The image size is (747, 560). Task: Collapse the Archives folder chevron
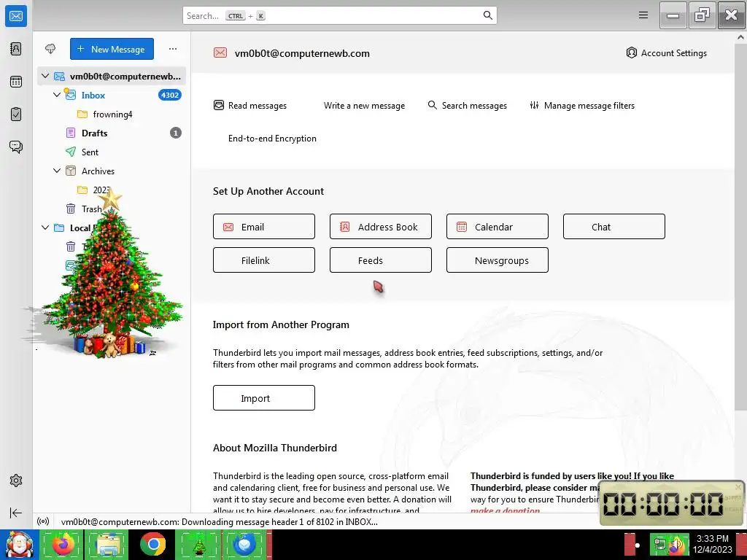(57, 171)
